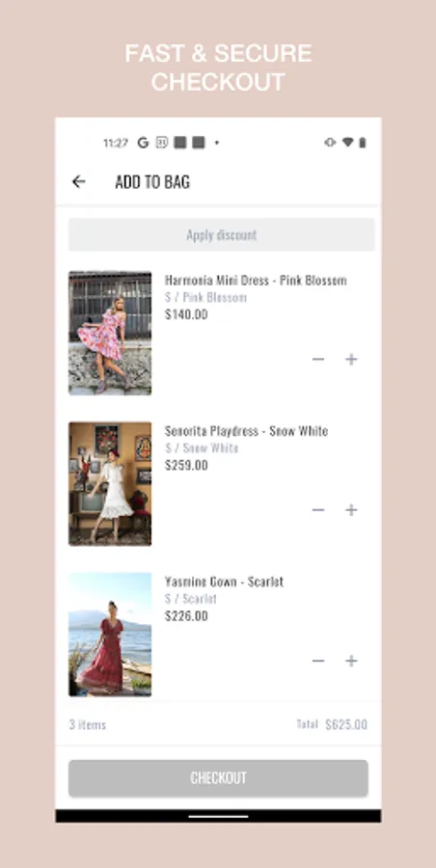
Task: Increase quantity of Senorita Playdress
Action: pyautogui.click(x=351, y=510)
